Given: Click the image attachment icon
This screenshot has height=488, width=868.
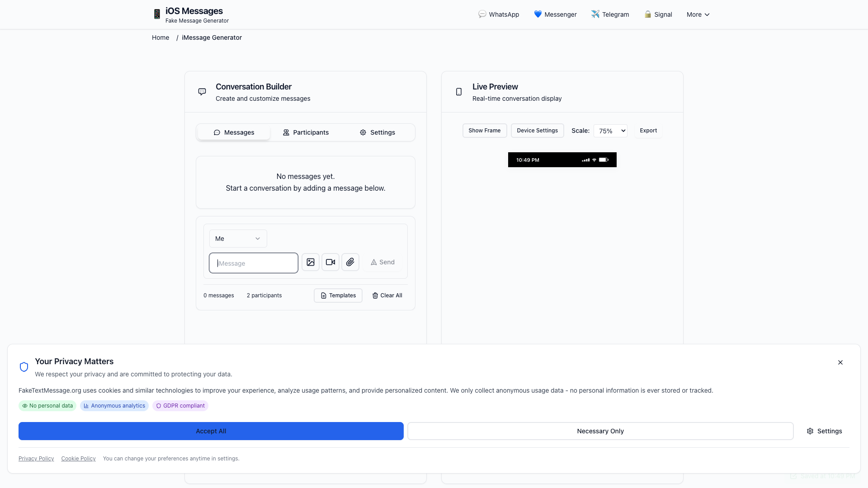Looking at the screenshot, I should [x=311, y=262].
